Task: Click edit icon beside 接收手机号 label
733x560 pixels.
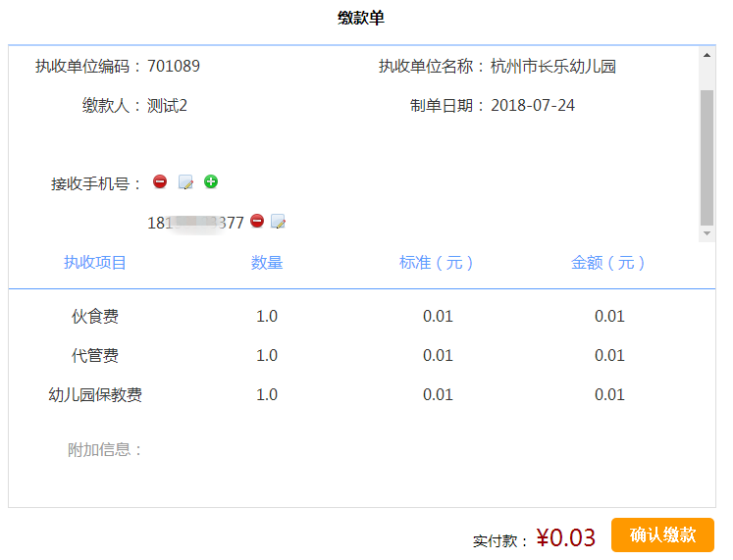Action: (185, 182)
